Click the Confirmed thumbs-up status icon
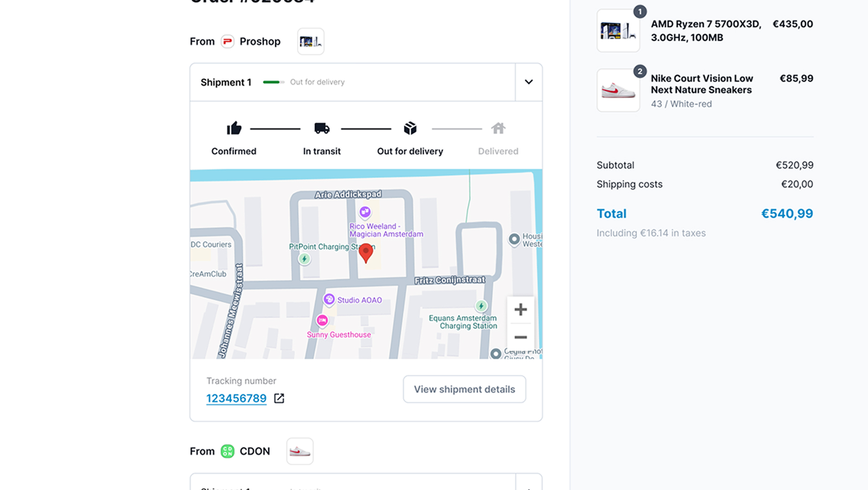This screenshot has width=868, height=490. [234, 128]
